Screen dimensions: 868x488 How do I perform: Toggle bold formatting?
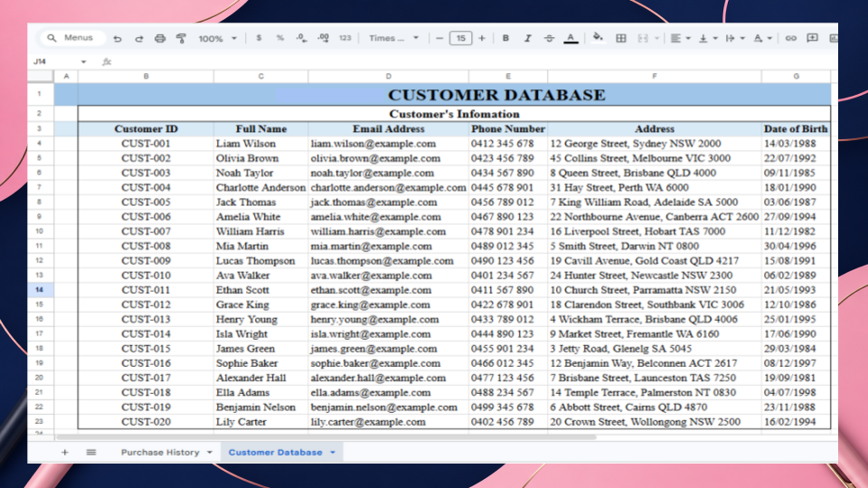coord(505,38)
